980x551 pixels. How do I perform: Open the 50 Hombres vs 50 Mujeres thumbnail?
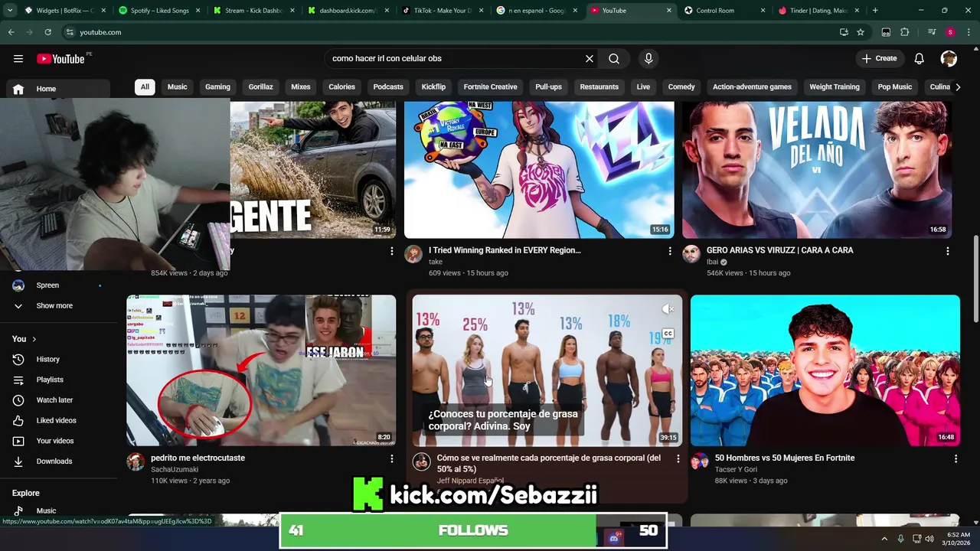825,370
